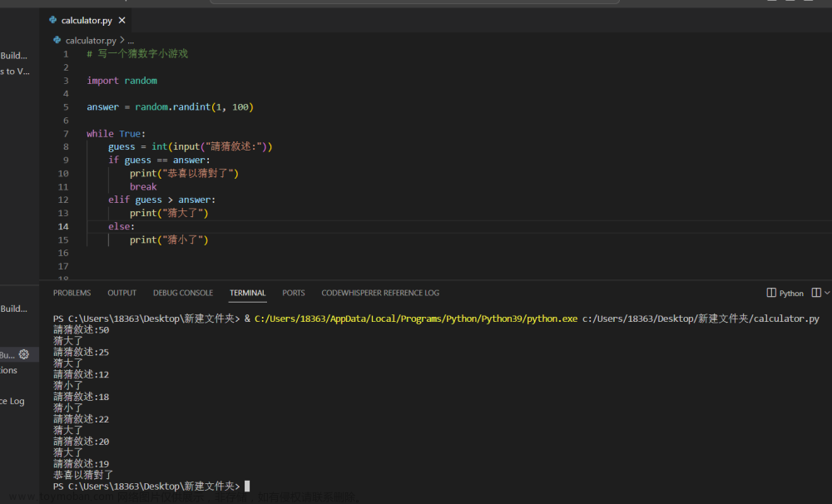The image size is (832, 504).
Task: Switch to the OUTPUT panel tab
Action: click(122, 293)
